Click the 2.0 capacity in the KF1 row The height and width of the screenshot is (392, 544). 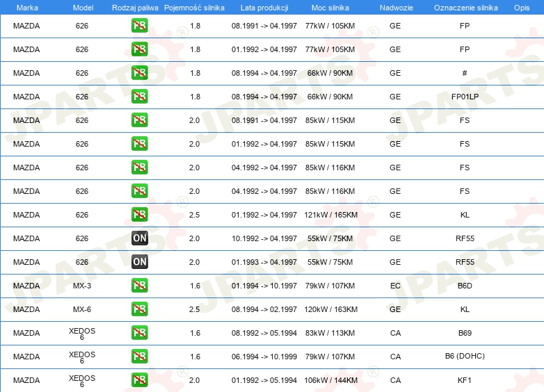pyautogui.click(x=194, y=380)
